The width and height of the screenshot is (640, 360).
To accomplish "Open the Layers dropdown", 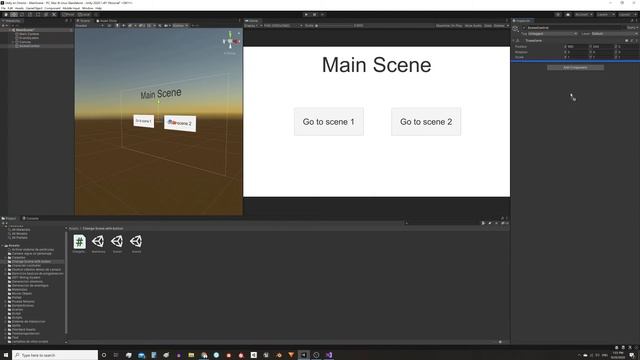I will [x=605, y=15].
